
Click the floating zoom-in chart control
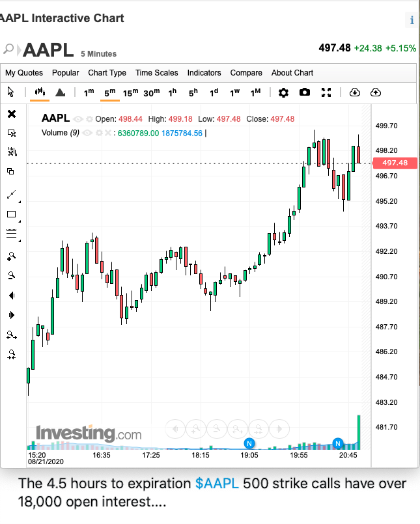tap(195, 429)
